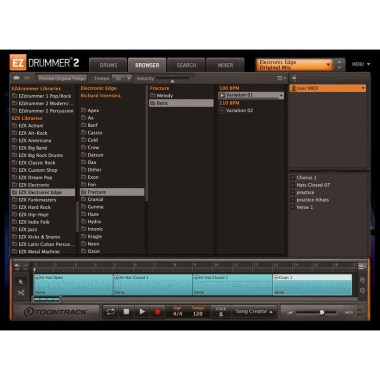Toggle the metronome Click button
380x380 pixels.
coord(221,312)
